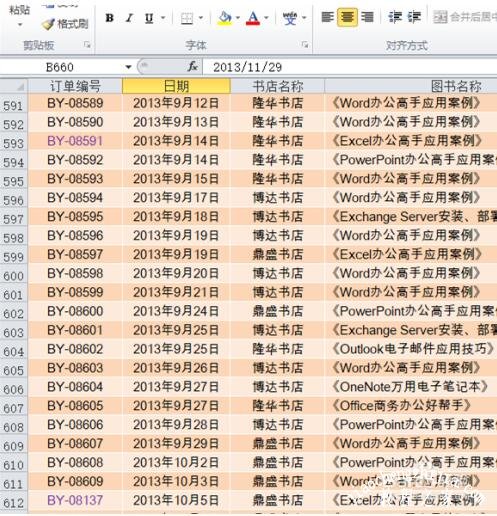Apply cell borders icon
The image size is (497, 516).
pyautogui.click(x=187, y=18)
